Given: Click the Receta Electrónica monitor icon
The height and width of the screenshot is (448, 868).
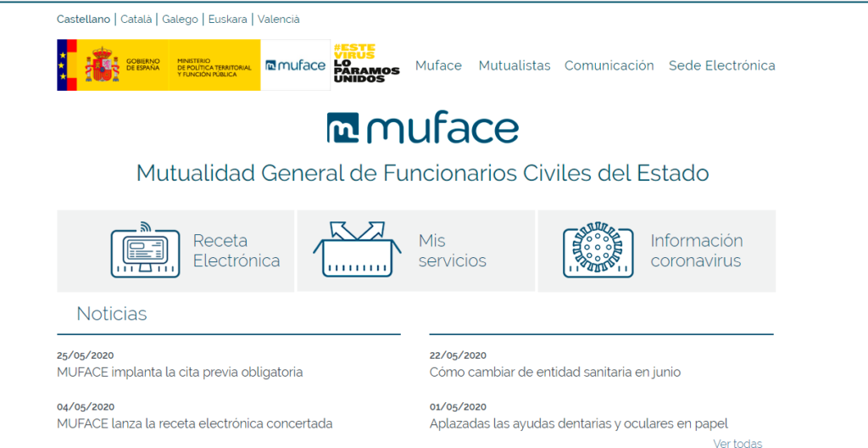Looking at the screenshot, I should [145, 249].
